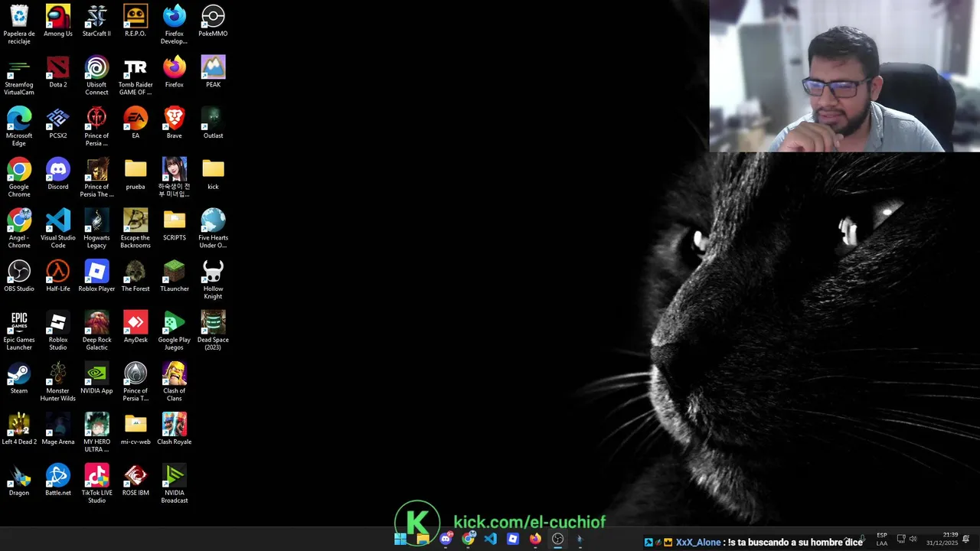This screenshot has height=551, width=980.
Task: Switch to OBS Studio in the taskbar
Action: coord(558,539)
